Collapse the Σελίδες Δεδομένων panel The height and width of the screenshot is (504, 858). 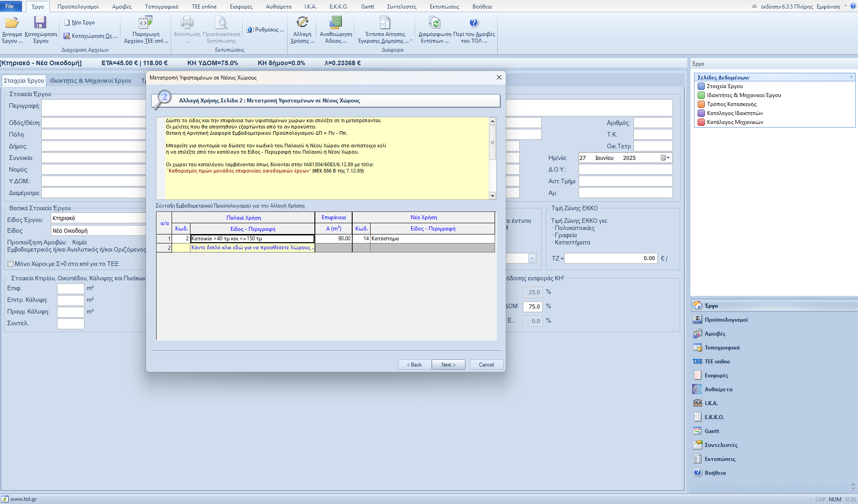point(851,78)
